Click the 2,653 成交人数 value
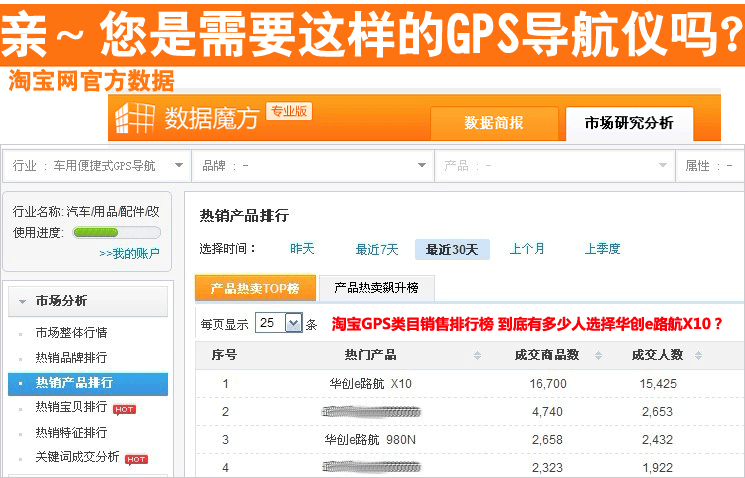 click(658, 411)
